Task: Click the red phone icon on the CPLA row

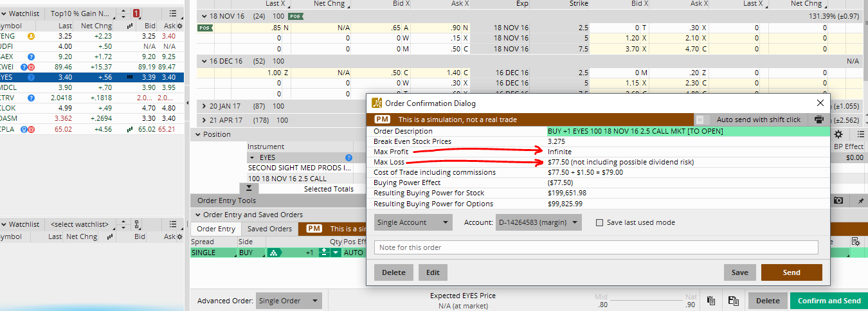Action: (31, 130)
